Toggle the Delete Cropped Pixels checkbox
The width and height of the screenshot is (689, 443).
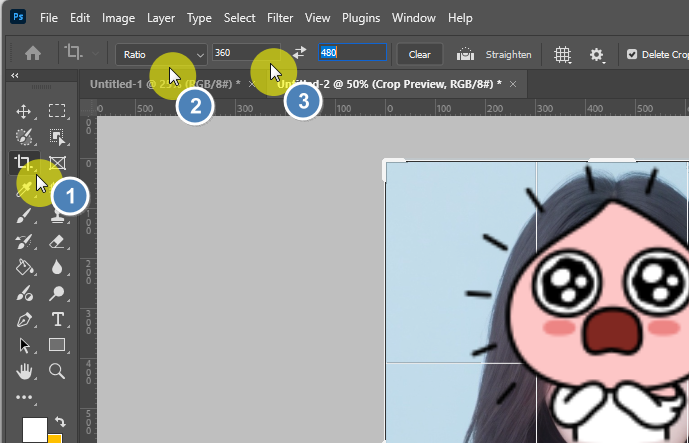point(632,54)
